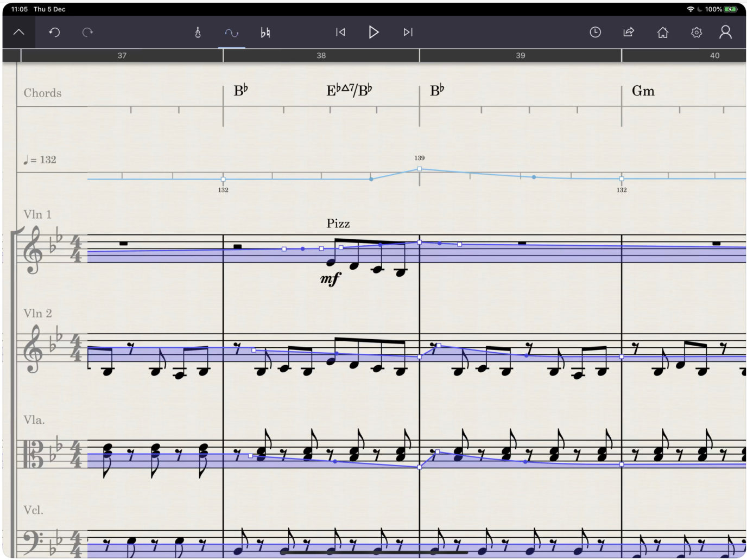Select the 139 tempo curve point

click(x=420, y=169)
